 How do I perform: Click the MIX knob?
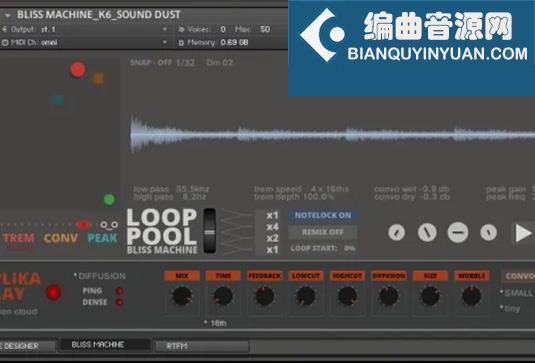(182, 296)
